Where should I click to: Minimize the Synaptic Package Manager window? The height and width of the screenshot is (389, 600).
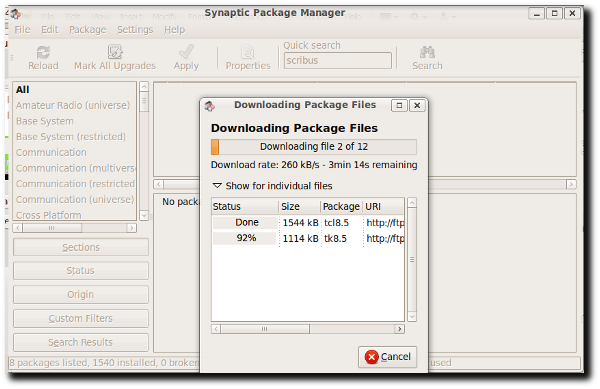(536, 14)
